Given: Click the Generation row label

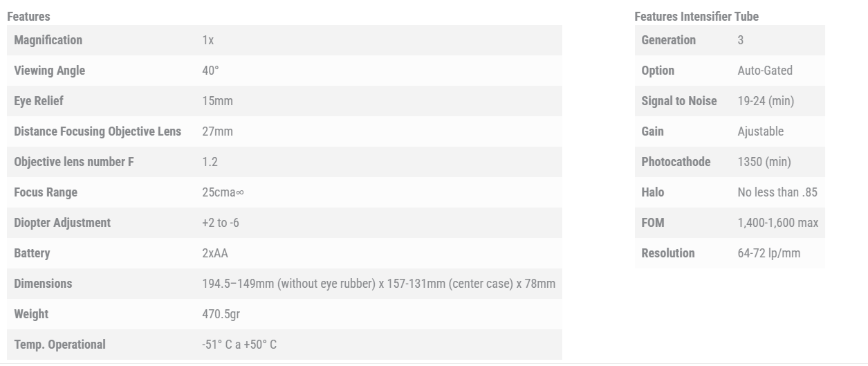Looking at the screenshot, I should pos(668,40).
